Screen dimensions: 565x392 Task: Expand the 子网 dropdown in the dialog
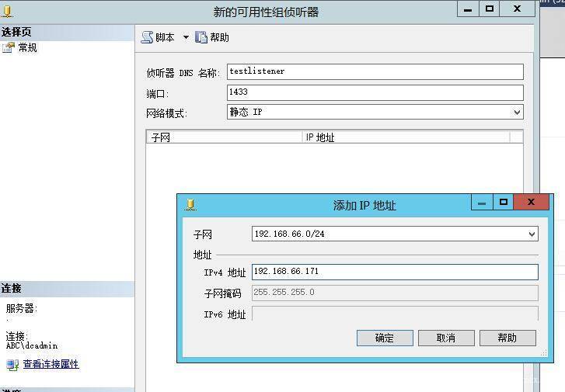coord(532,234)
